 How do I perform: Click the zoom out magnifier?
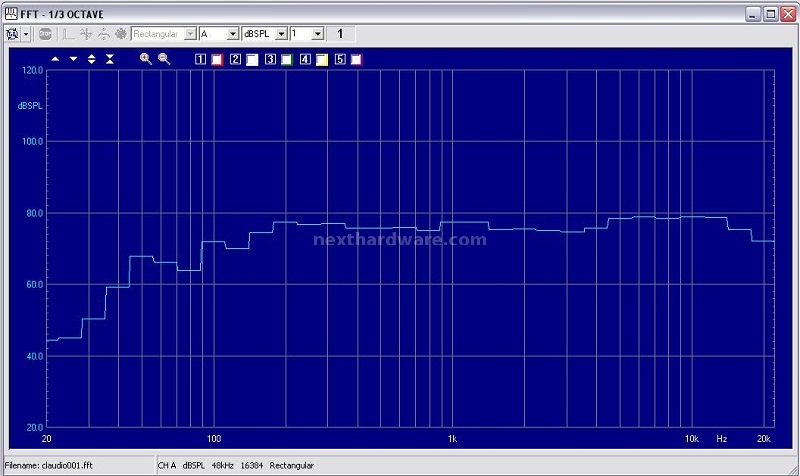click(x=164, y=59)
